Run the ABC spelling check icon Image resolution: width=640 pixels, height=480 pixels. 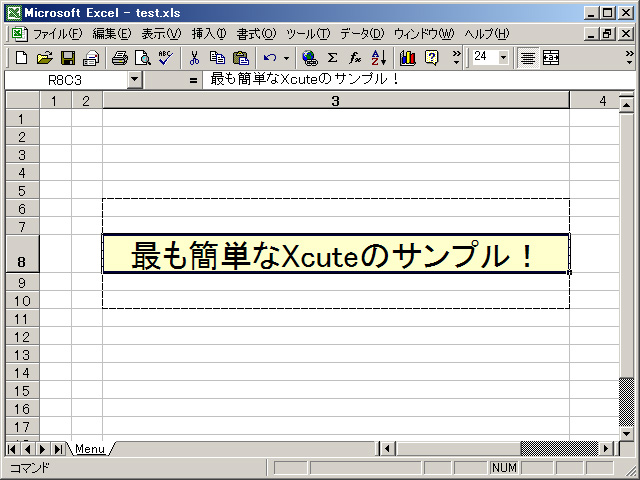pyautogui.click(x=166, y=58)
